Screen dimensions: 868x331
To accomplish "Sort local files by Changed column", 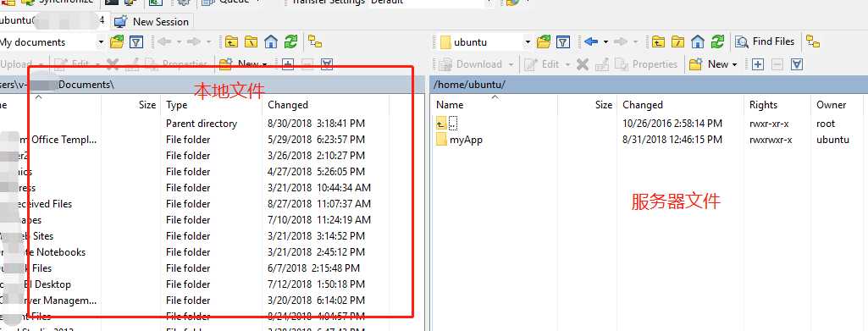I will 325,105.
